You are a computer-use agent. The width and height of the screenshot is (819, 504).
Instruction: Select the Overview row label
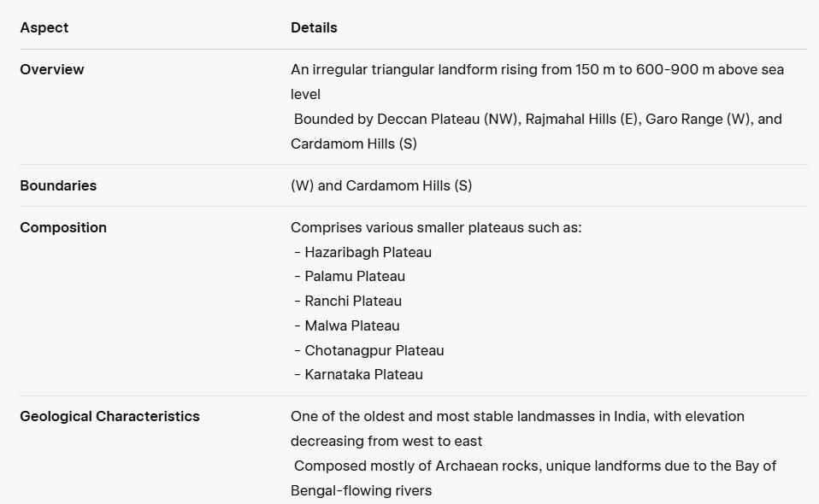[51, 69]
